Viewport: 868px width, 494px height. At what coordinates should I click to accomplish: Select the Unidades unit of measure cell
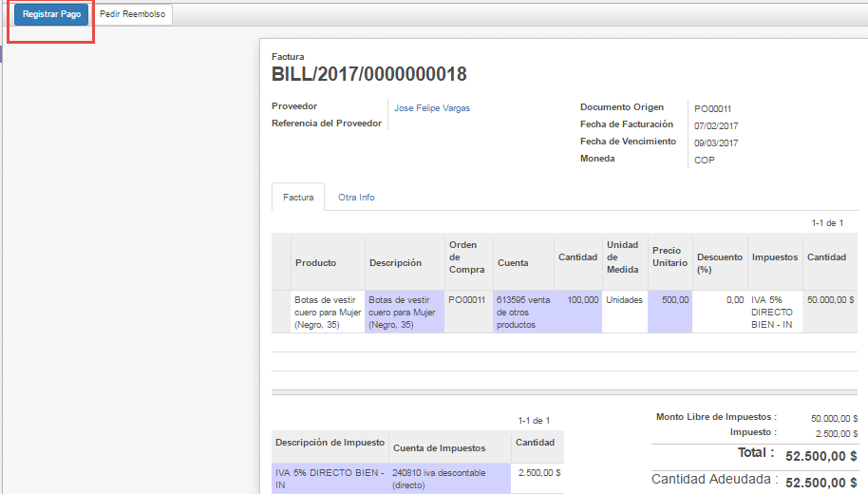tap(624, 300)
